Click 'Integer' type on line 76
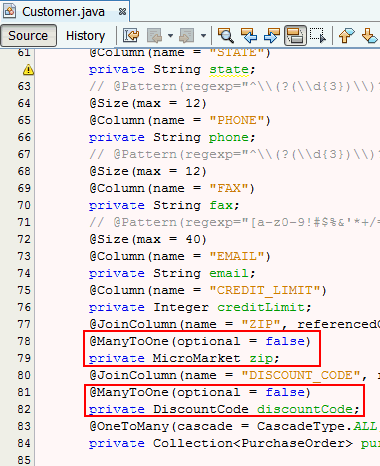This screenshot has height=466, width=380. pos(181,307)
